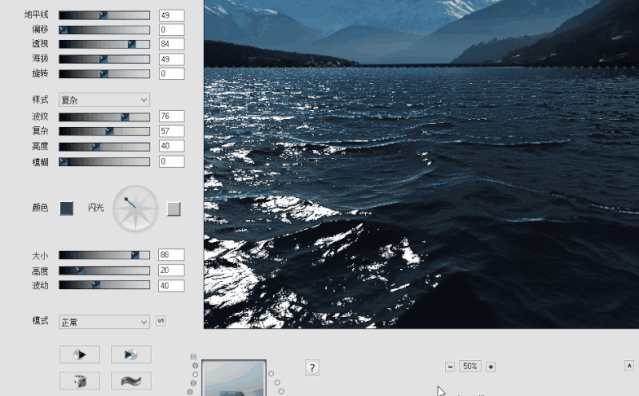The width and height of the screenshot is (639, 396).
Task: Click the 模糊 value field showing 0
Action: coord(172,161)
